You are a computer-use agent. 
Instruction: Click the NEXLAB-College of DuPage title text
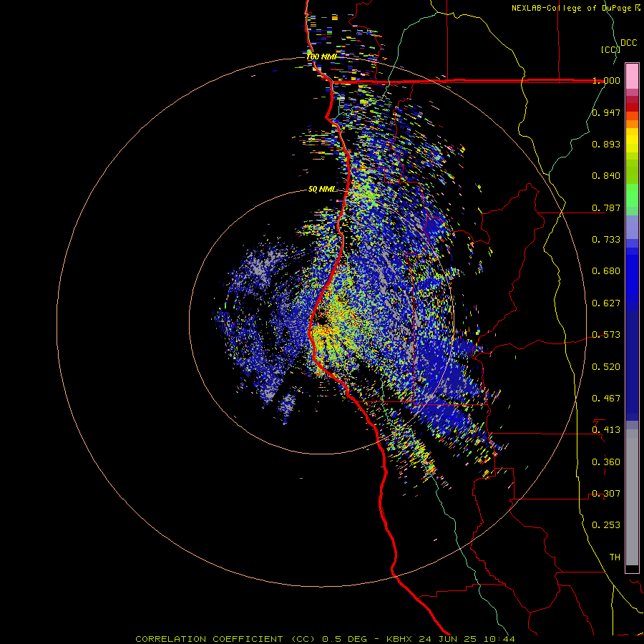coord(572,8)
